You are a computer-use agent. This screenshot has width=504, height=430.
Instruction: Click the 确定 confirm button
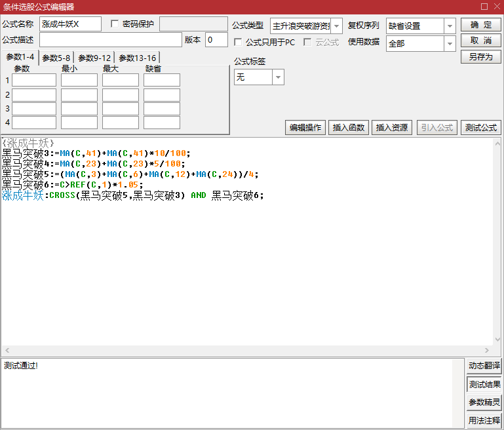tap(480, 25)
